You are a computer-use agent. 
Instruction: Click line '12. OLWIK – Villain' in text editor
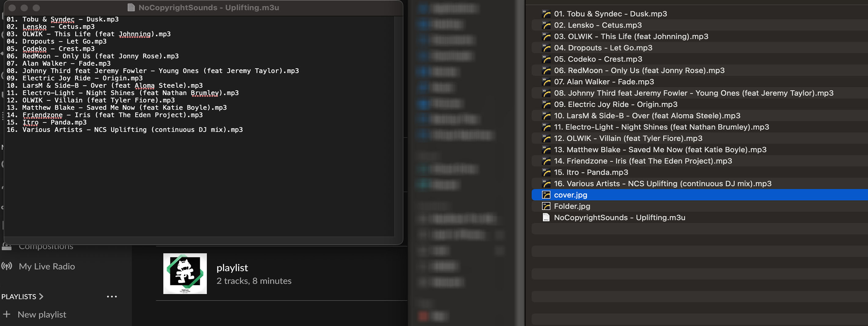(91, 100)
